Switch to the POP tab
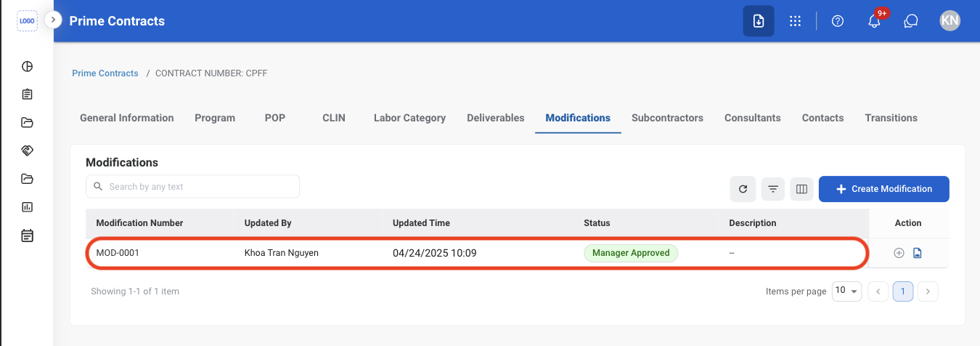The height and width of the screenshot is (346, 980). [x=276, y=118]
